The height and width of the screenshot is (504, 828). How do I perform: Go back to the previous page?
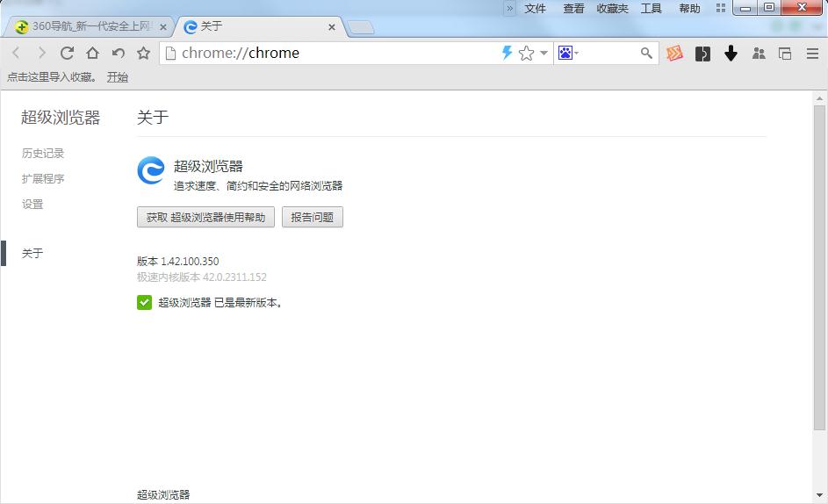pos(16,53)
